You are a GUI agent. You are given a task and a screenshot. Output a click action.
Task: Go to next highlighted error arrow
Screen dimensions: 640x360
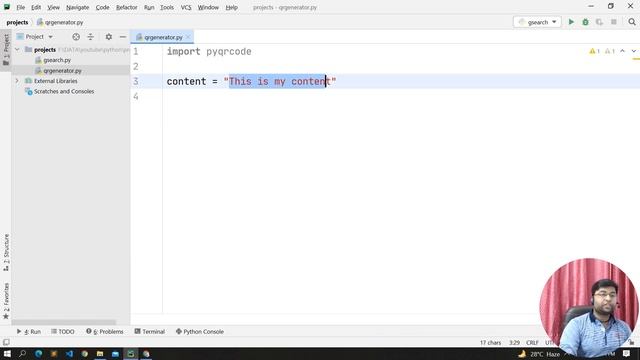click(633, 51)
